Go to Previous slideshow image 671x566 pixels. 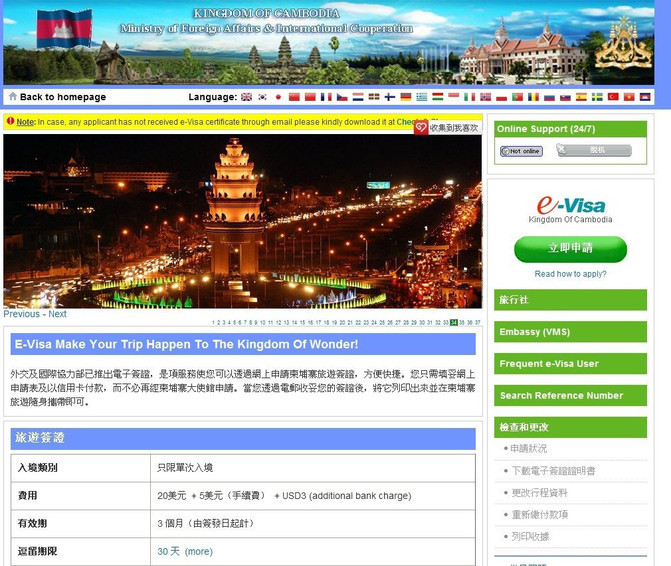click(21, 314)
